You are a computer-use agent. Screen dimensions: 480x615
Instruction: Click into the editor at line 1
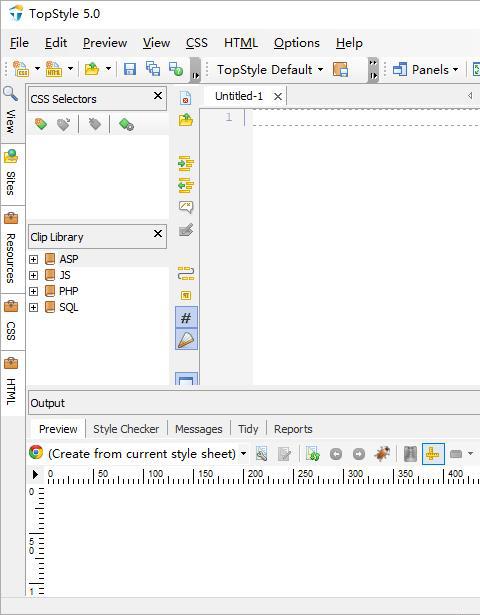pyautogui.click(x=365, y=117)
